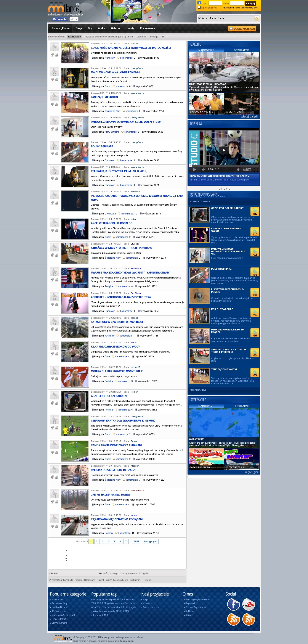The height and width of the screenshot is (644, 308).
Task: Click the Watch Later clock icon
Action: [x=238, y=169]
